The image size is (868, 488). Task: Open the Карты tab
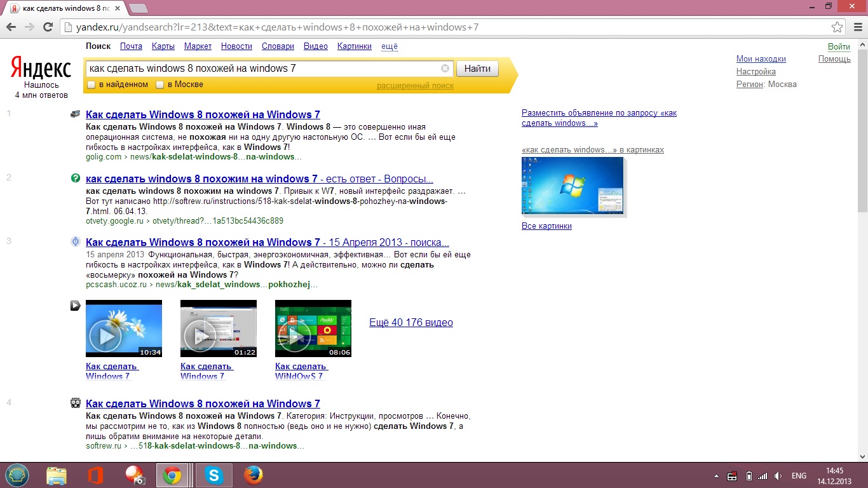coord(163,46)
